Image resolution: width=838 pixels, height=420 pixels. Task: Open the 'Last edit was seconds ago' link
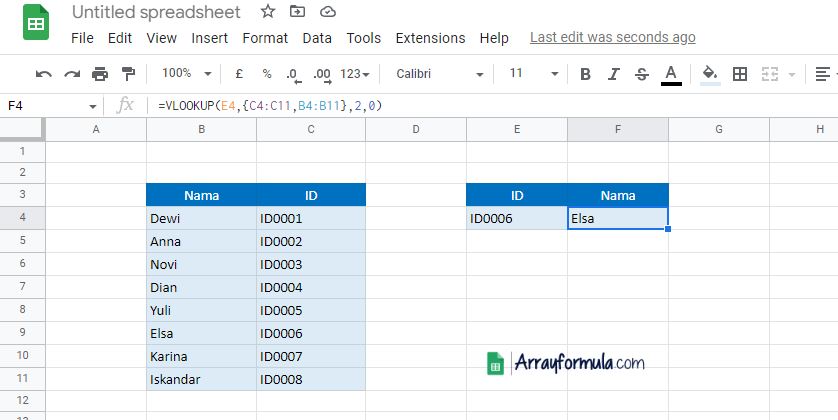612,37
